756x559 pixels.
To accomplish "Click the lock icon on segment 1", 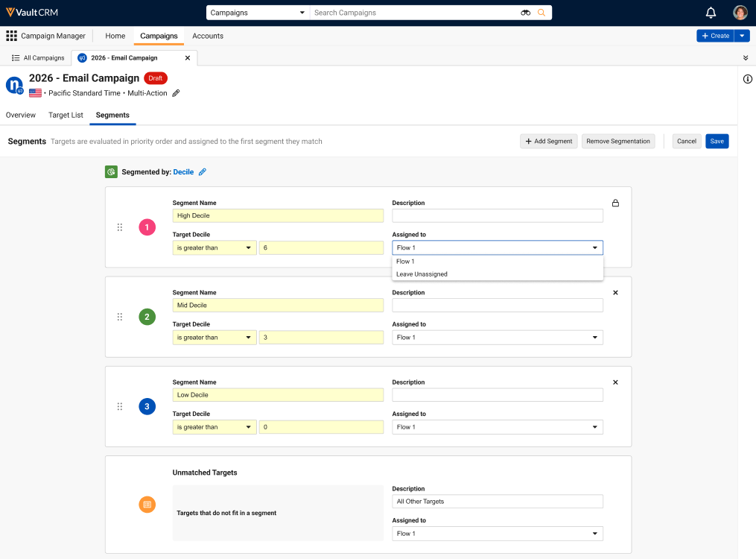I will tap(615, 203).
